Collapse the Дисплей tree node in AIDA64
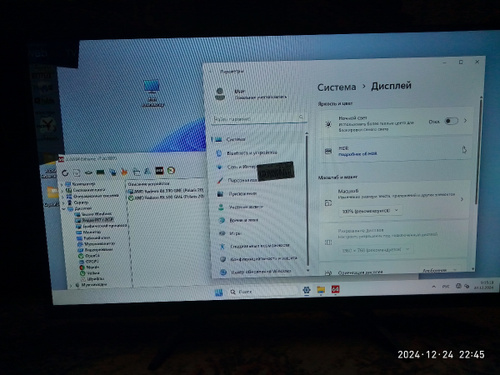This screenshot has width=500, height=375. point(64,209)
